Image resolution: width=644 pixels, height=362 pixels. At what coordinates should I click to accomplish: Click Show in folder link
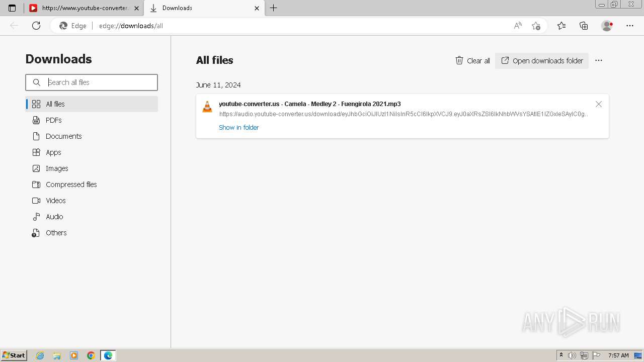point(238,128)
